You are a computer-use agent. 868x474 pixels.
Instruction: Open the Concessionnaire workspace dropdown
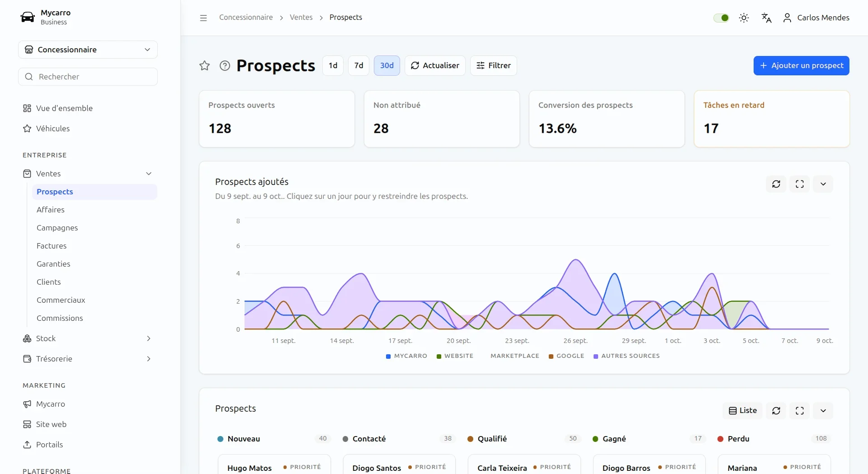(x=88, y=50)
